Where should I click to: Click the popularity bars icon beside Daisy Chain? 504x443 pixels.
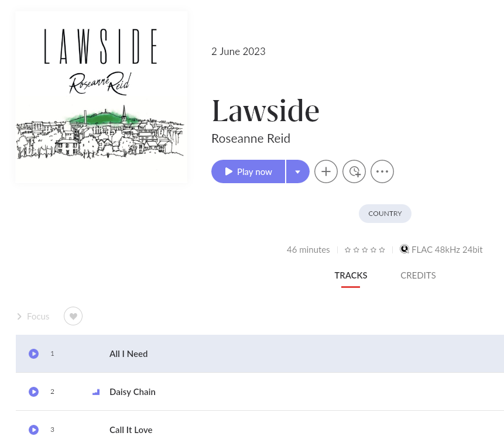coord(96,392)
